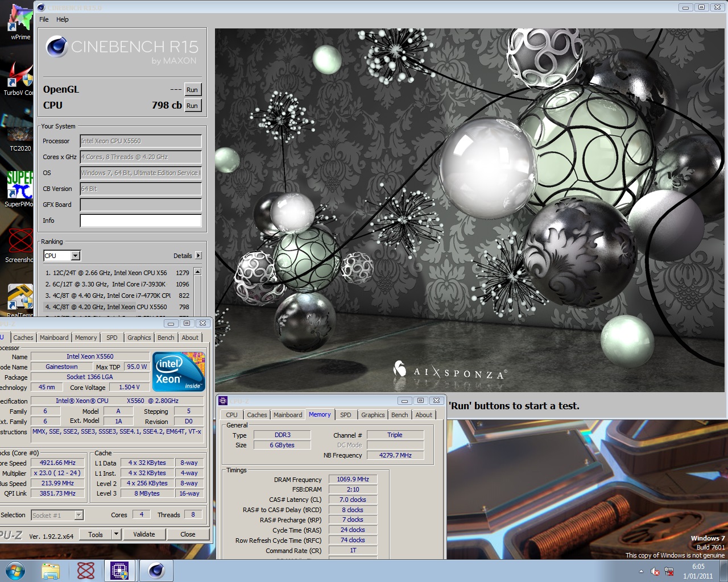Open the File menu in Cinebench
This screenshot has width=728, height=582.
44,19
